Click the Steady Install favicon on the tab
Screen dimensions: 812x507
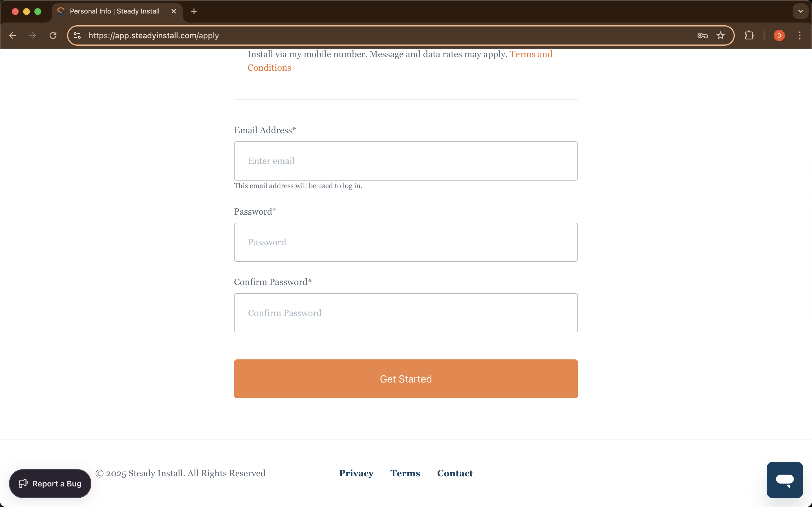pos(61,11)
